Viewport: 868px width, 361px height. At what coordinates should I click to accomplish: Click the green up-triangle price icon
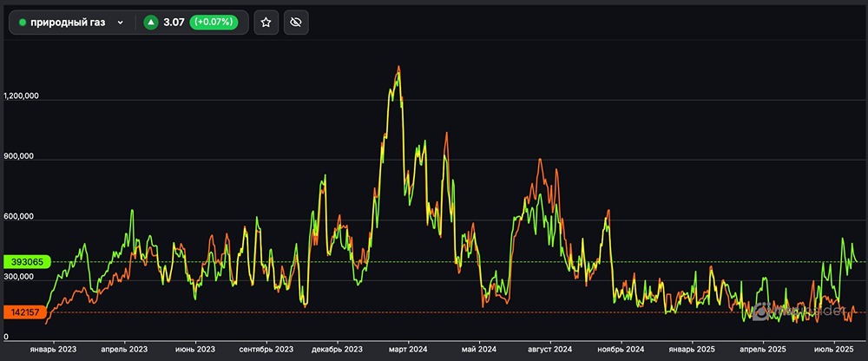tap(150, 23)
